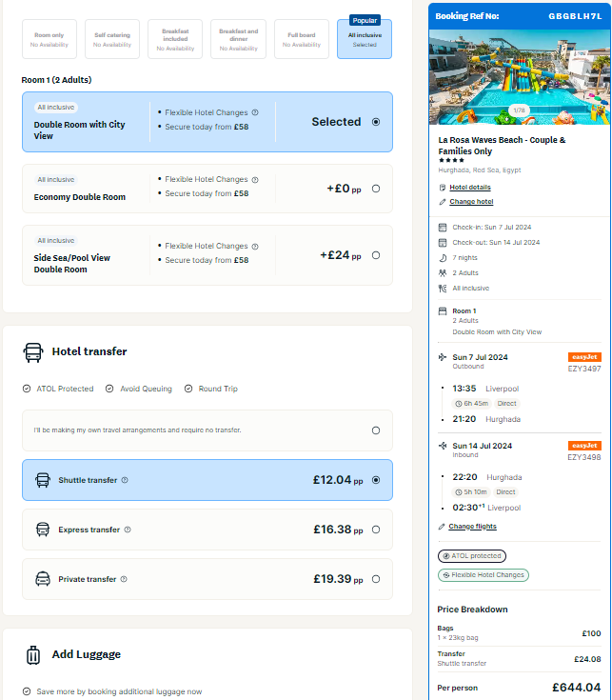Click the info icon beside Private transfer
Screen dimensions: 612x700
click(x=124, y=579)
